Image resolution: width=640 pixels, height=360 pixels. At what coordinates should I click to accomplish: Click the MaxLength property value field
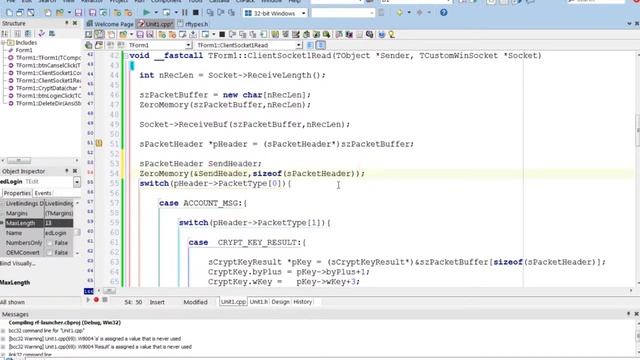pos(59,223)
